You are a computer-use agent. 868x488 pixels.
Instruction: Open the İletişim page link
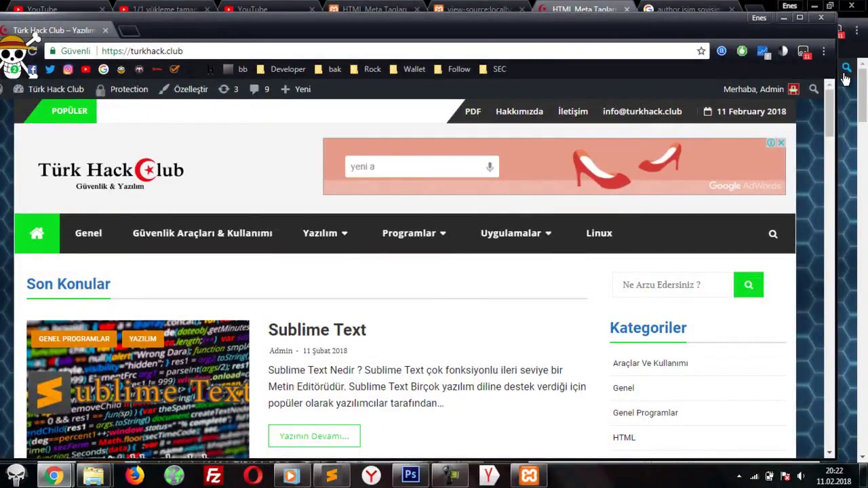(573, 111)
